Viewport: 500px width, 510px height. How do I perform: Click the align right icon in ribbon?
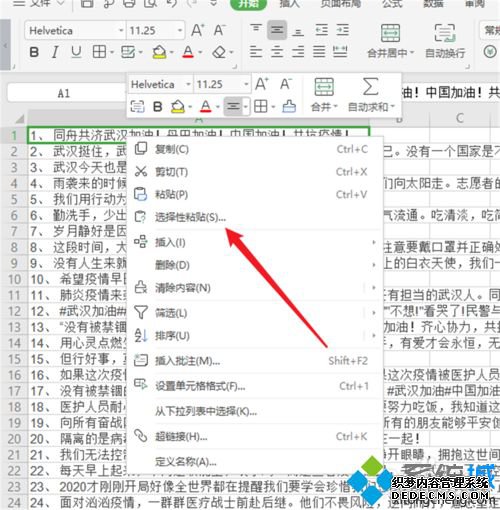coord(298,52)
